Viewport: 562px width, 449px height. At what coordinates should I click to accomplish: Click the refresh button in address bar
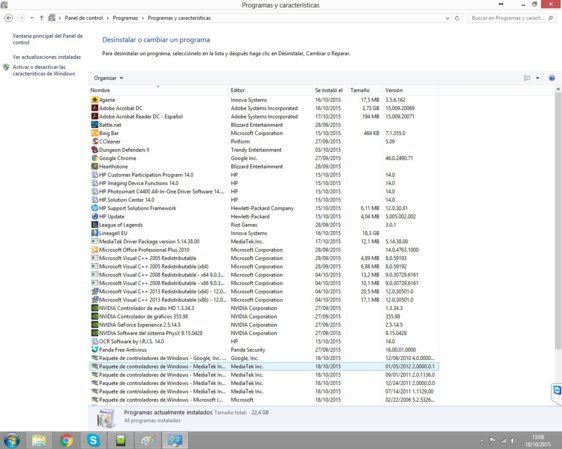click(x=457, y=18)
